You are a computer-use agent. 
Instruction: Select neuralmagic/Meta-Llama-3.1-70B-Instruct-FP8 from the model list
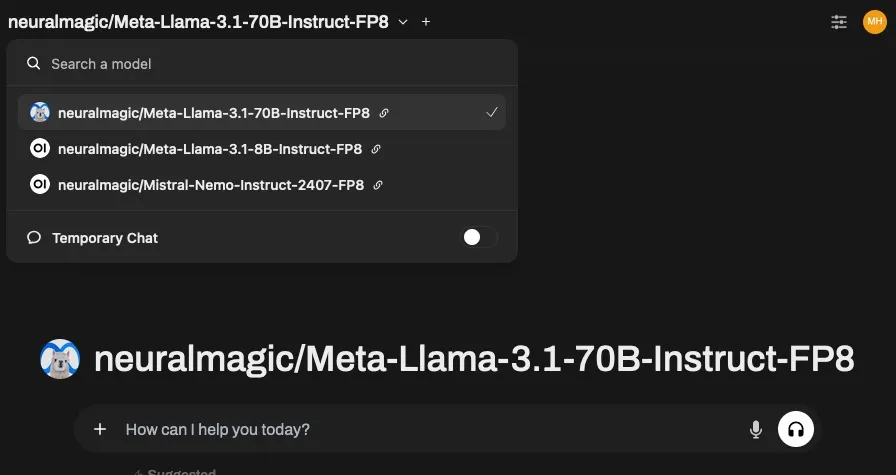coord(213,114)
